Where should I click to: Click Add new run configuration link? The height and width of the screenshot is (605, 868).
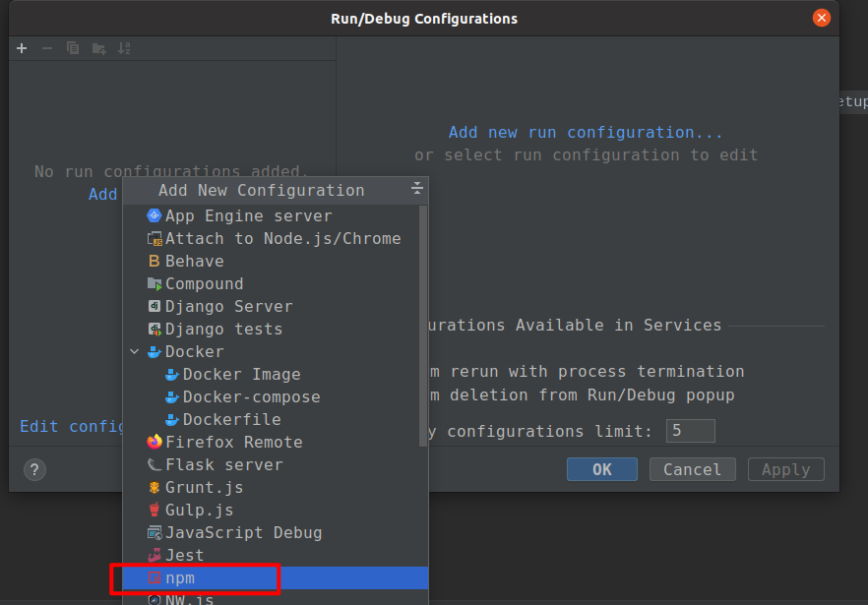[x=586, y=133]
